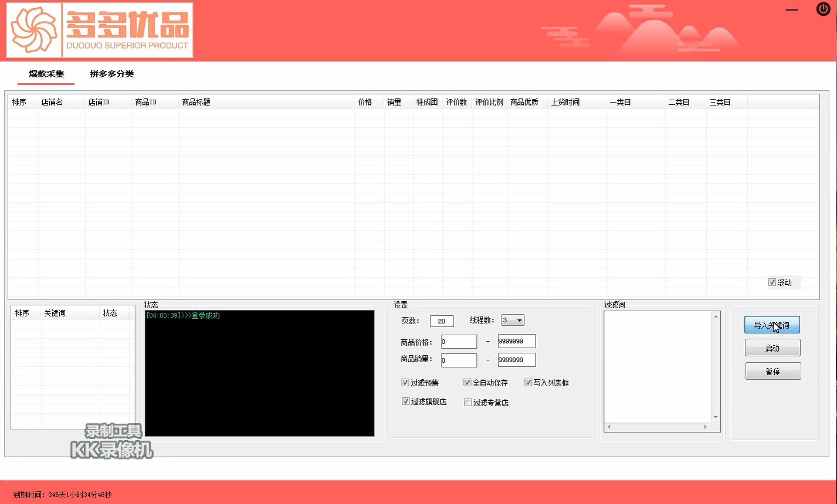
Task: Click the minimum 商品价格 input field
Action: (x=458, y=341)
